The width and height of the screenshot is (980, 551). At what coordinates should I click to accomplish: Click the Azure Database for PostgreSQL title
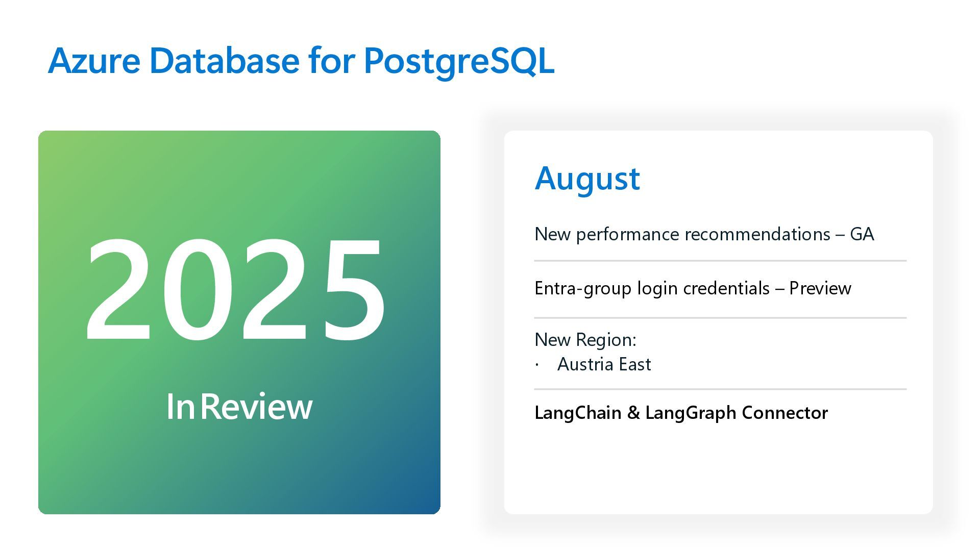(x=301, y=61)
